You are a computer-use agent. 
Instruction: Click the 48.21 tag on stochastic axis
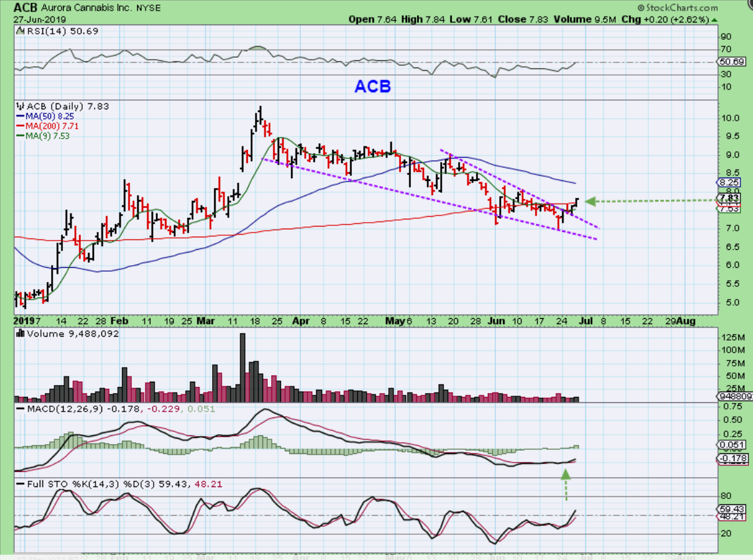(x=732, y=517)
